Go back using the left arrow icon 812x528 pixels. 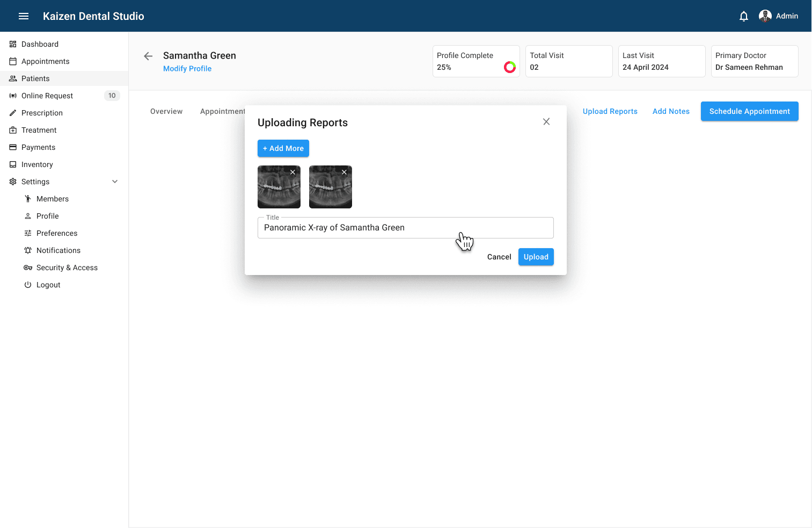coord(148,56)
